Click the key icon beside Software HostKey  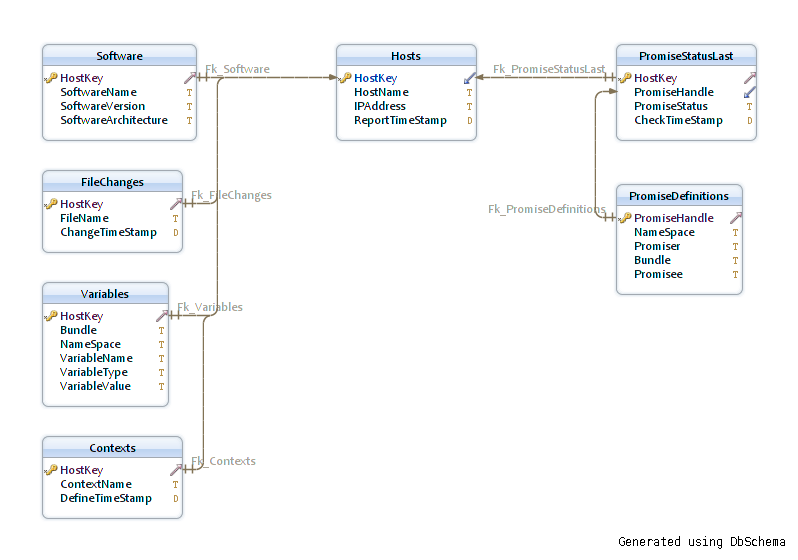coord(51,78)
